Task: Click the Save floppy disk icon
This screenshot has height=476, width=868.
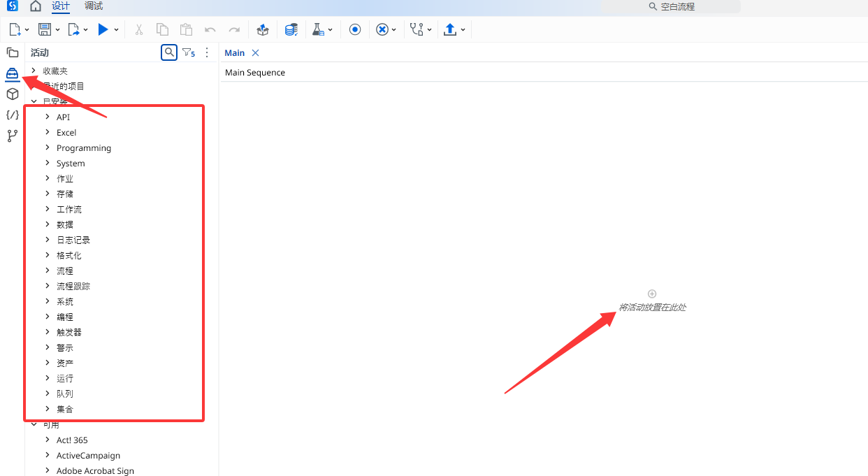Action: point(44,29)
